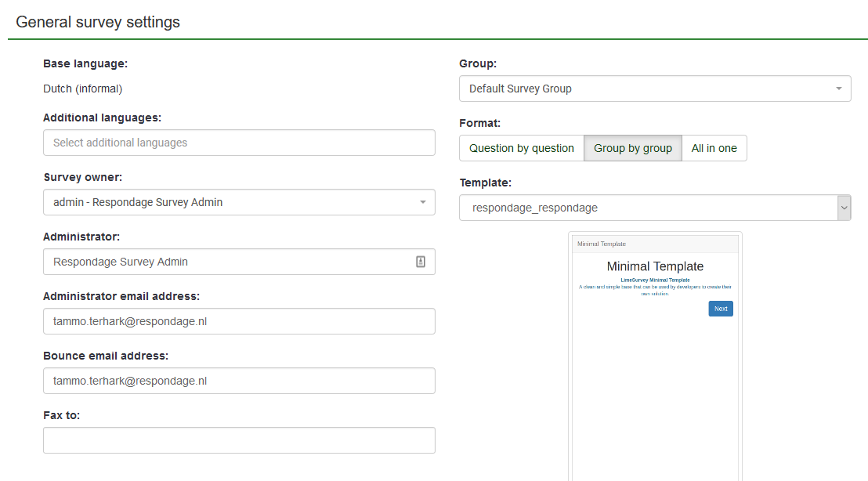This screenshot has width=868, height=481.
Task: Click the contact card icon in Administrator field
Action: [x=420, y=262]
